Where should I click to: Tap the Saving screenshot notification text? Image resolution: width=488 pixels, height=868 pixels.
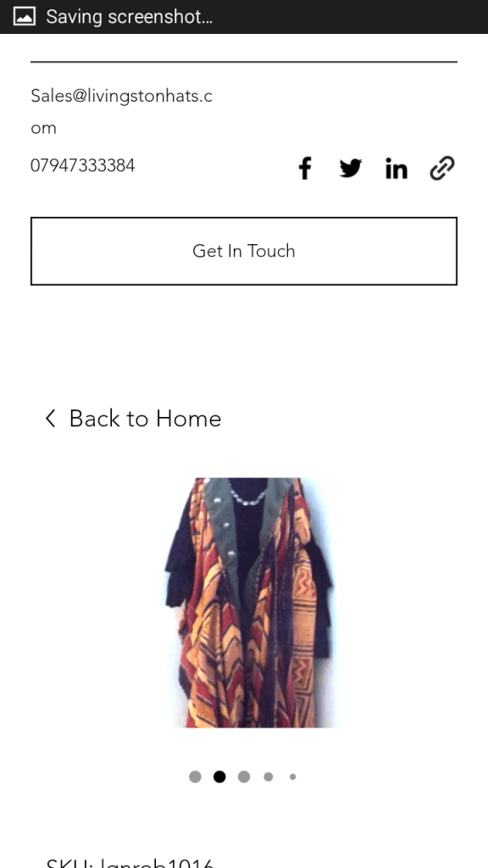pyautogui.click(x=129, y=17)
